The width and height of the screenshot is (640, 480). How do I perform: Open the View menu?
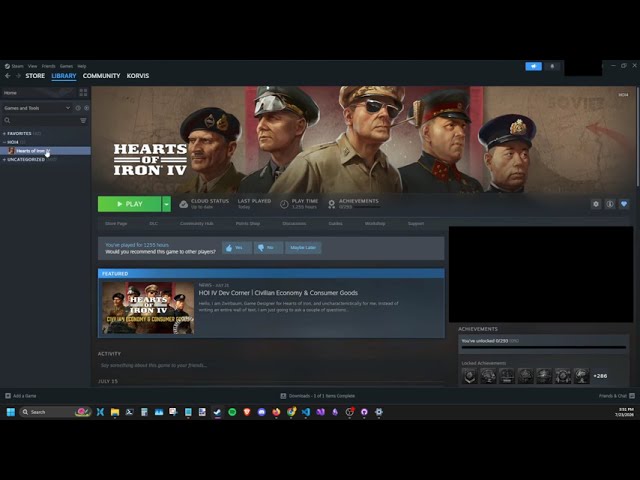(33, 66)
